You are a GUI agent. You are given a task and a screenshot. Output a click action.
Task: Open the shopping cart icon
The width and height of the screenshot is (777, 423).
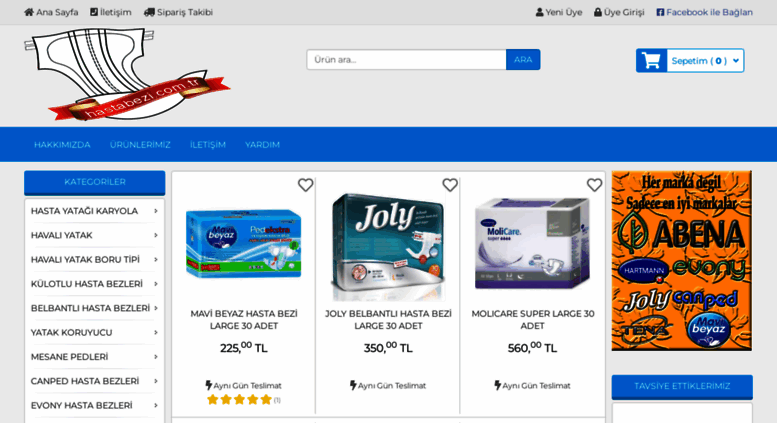tap(651, 60)
